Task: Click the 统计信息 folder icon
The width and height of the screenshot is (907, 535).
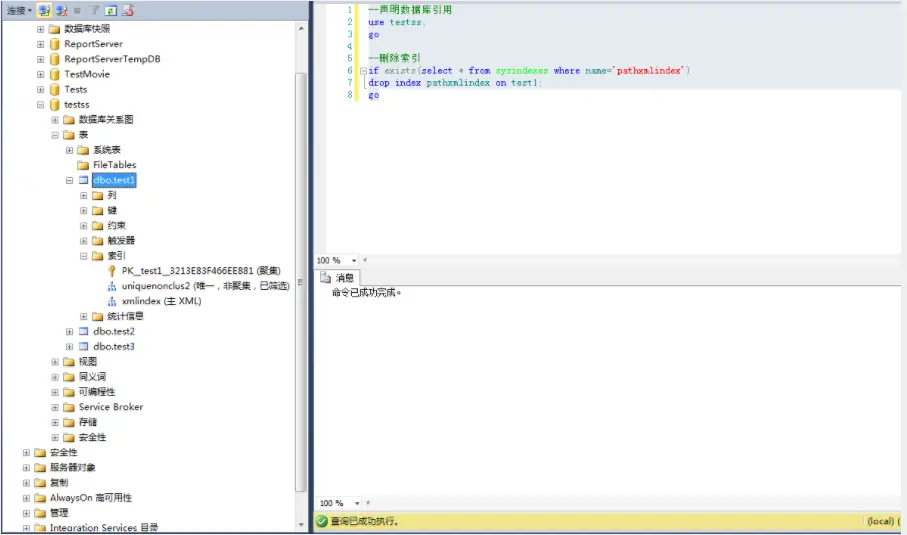Action: pyautogui.click(x=98, y=316)
